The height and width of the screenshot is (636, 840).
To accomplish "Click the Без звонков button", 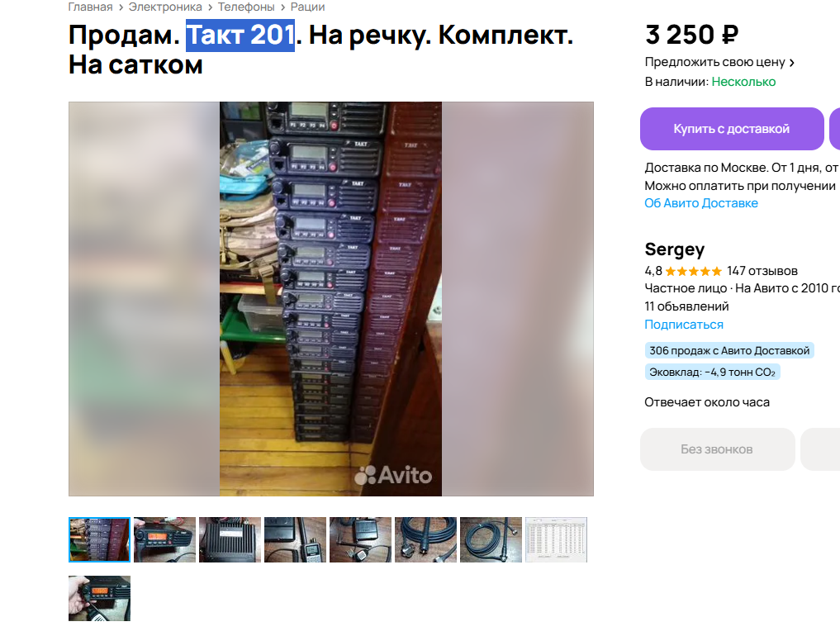I will tap(717, 449).
